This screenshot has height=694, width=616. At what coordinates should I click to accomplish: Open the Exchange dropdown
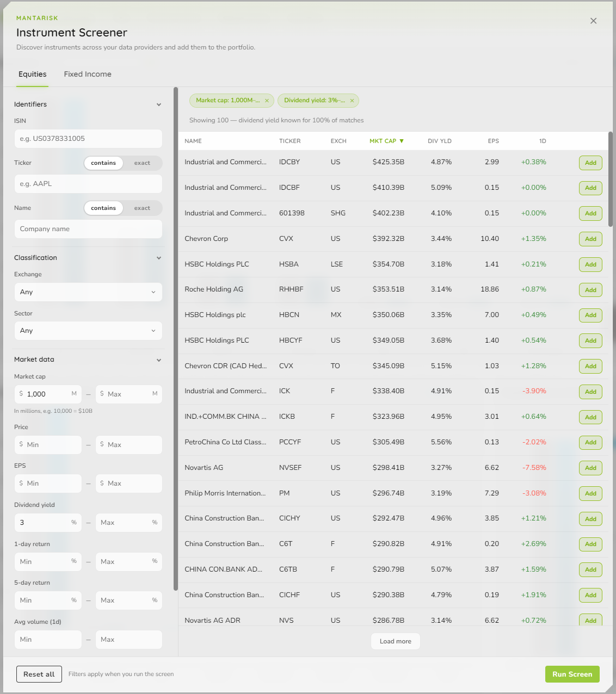click(88, 292)
